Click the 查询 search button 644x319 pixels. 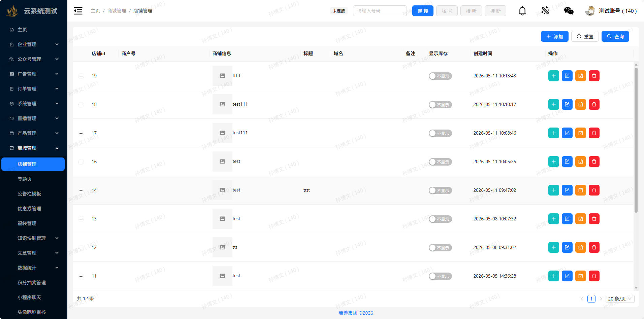click(615, 36)
